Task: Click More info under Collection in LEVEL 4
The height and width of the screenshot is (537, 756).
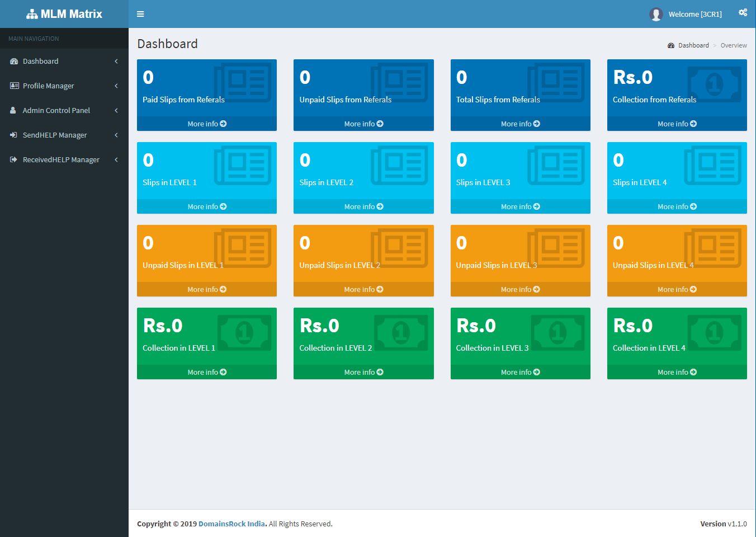Action: (x=677, y=372)
